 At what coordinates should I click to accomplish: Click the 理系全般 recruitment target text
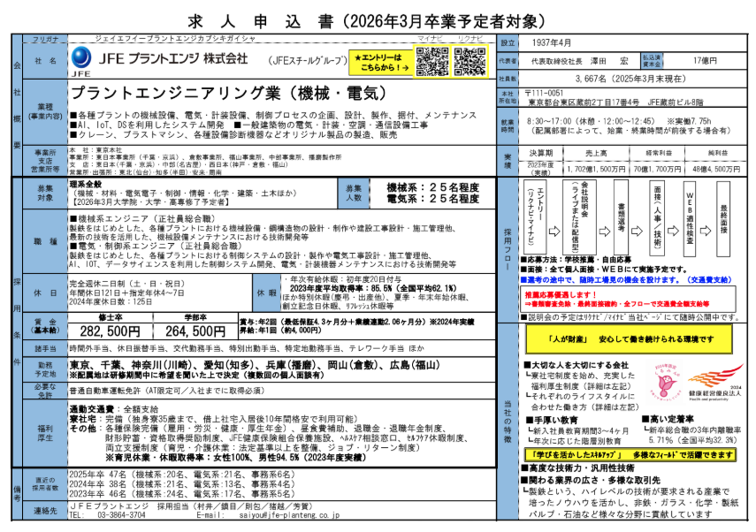pos(86,184)
